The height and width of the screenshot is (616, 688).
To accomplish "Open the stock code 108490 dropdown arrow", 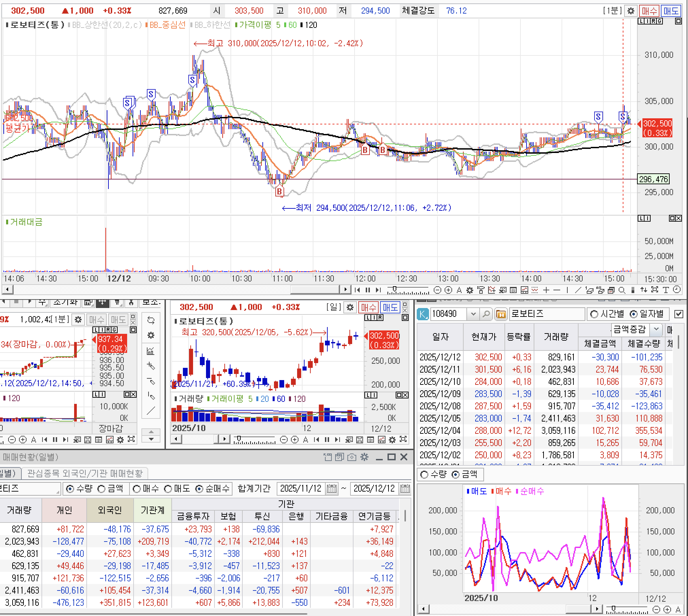I will (473, 314).
